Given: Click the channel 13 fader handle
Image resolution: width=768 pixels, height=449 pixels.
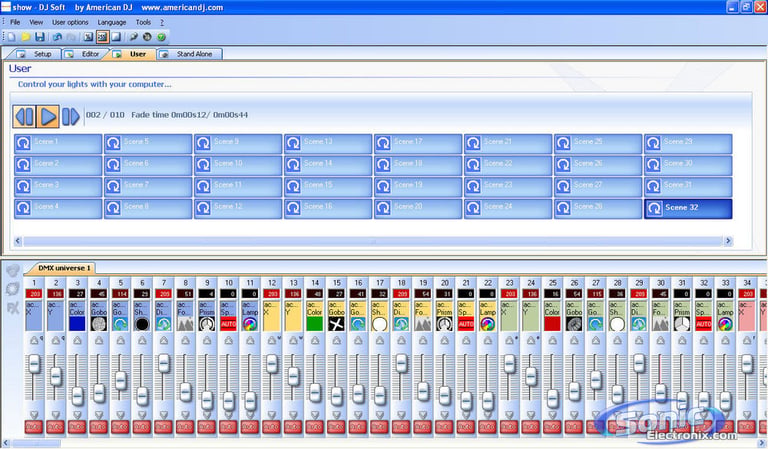Looking at the screenshot, I should pyautogui.click(x=293, y=376).
